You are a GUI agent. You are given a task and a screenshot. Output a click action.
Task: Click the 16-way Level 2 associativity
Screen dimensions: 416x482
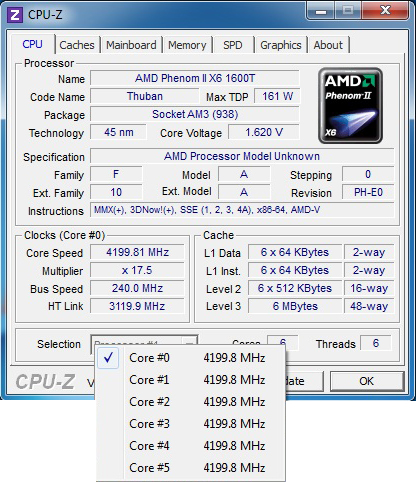point(369,288)
